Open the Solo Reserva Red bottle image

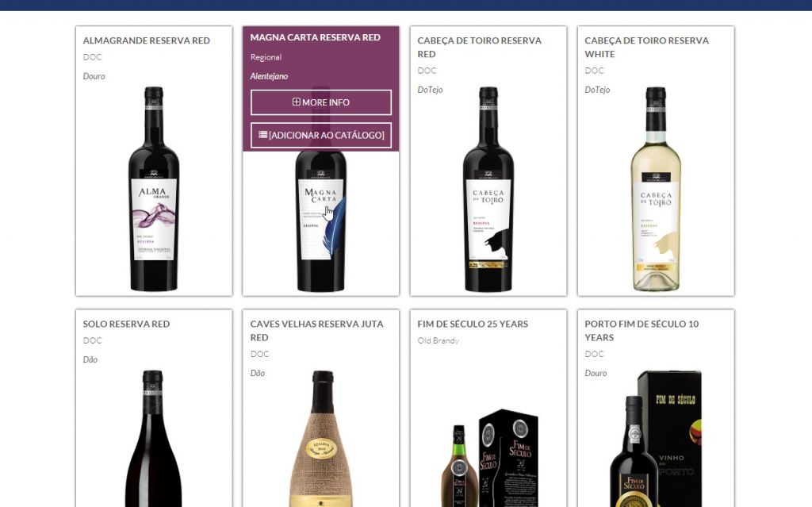pyautogui.click(x=153, y=439)
